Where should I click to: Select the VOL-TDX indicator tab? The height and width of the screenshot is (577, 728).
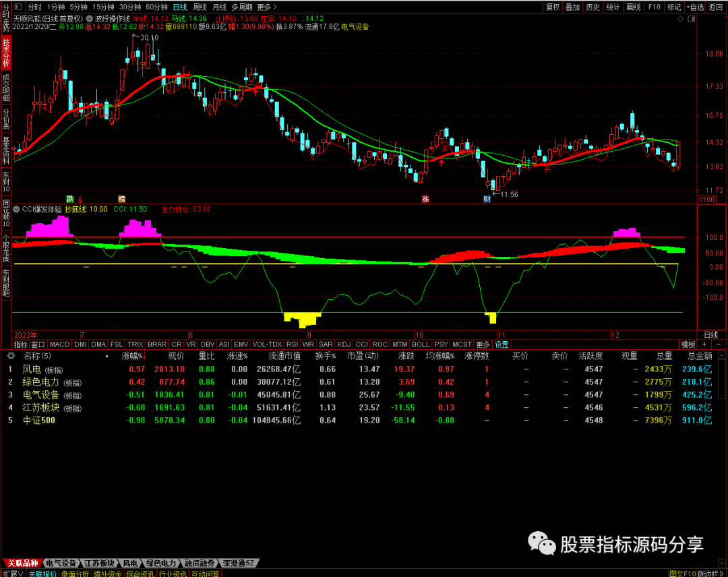(267, 344)
